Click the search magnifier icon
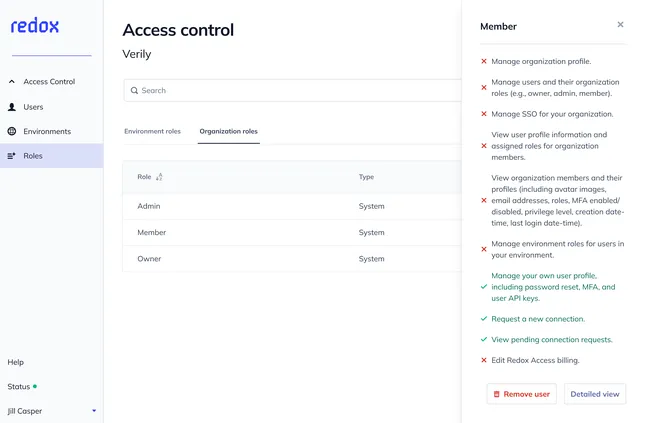The width and height of the screenshot is (645, 423). pos(134,91)
